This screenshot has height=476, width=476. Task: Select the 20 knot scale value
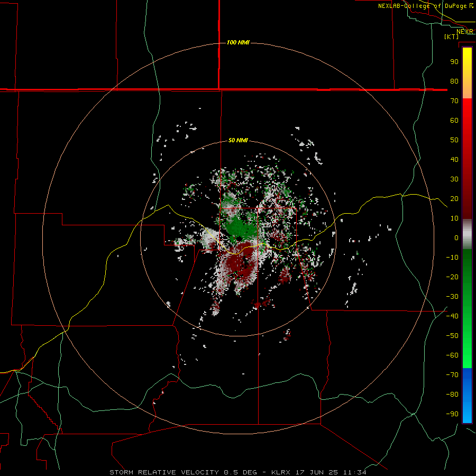(x=454, y=198)
